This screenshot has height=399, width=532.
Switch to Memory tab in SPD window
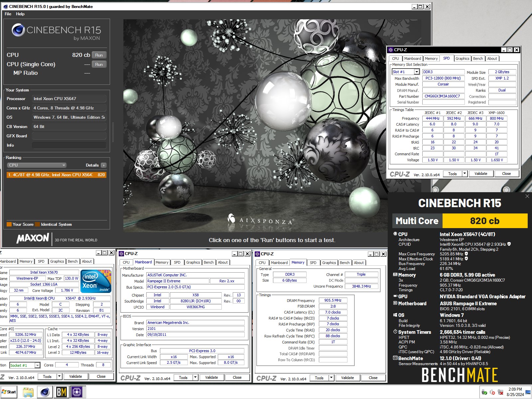point(431,59)
